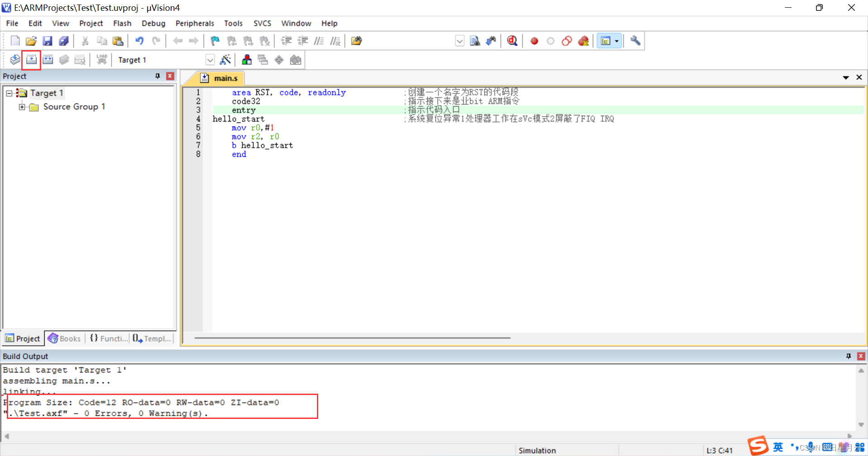Viewport: 868px width, 456px height.
Task: Translate the current file
Action: click(x=15, y=60)
